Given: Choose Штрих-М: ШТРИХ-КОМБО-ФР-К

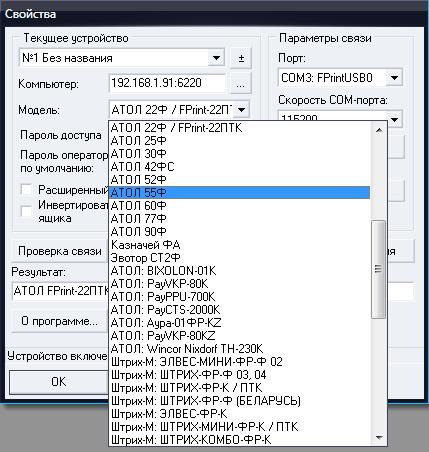Looking at the screenshot, I should point(239,440).
